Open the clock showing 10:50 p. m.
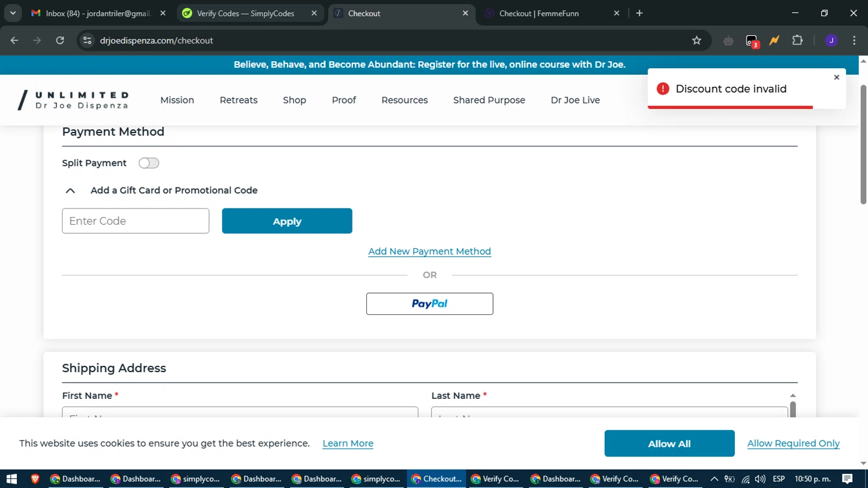Image resolution: width=868 pixels, height=488 pixels. pos(812,479)
